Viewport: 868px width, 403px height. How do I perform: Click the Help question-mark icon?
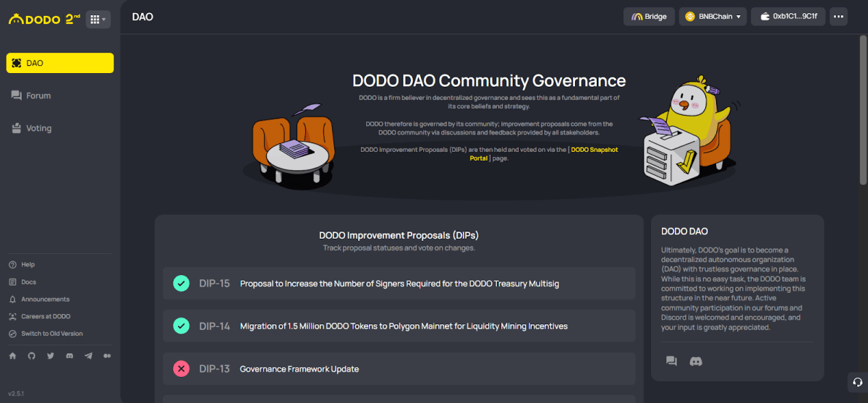(12, 265)
